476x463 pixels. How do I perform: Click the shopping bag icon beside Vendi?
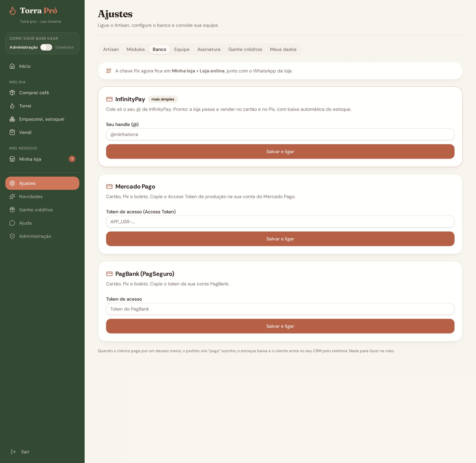[12, 132]
